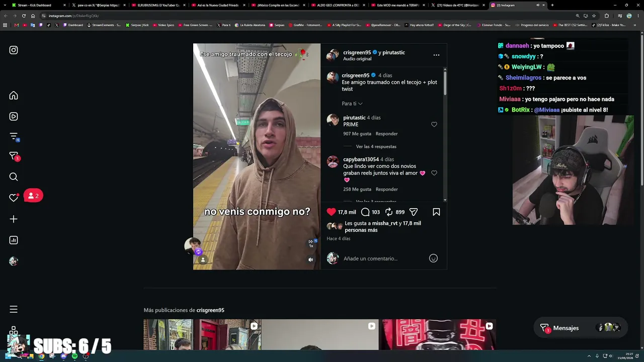
Task: Open a new browser tab with plus button
Action: [552, 5]
